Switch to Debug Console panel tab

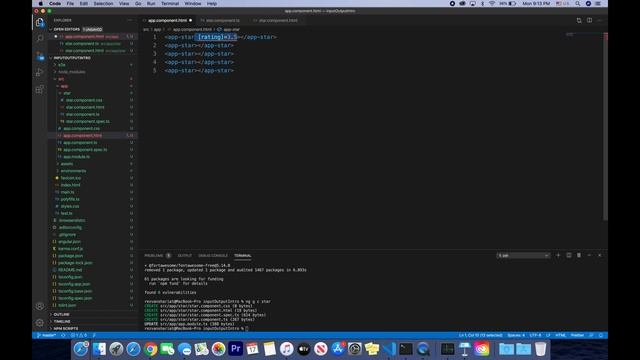tap(213, 256)
